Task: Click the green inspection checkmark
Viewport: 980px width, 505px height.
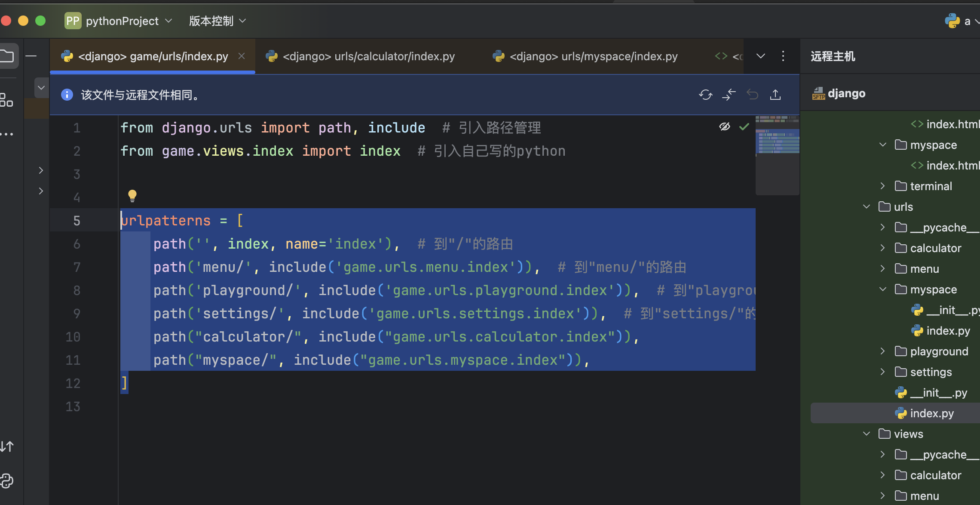Action: click(744, 127)
